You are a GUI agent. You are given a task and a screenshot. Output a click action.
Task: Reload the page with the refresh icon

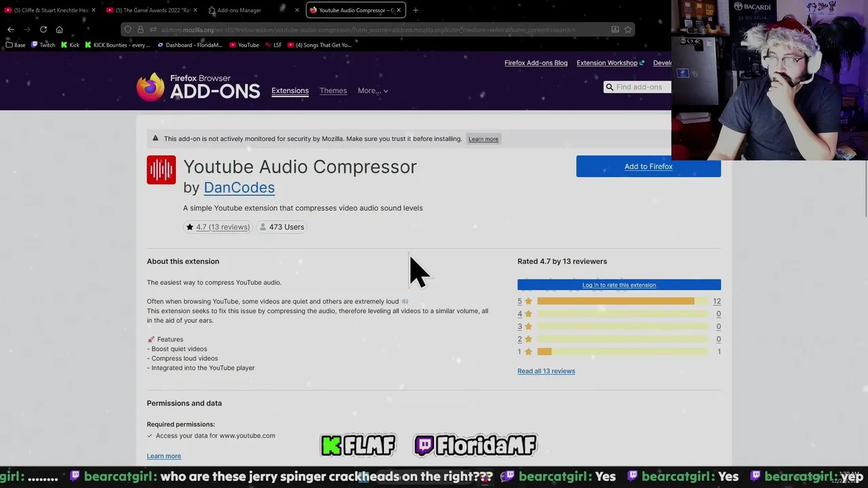(x=43, y=29)
